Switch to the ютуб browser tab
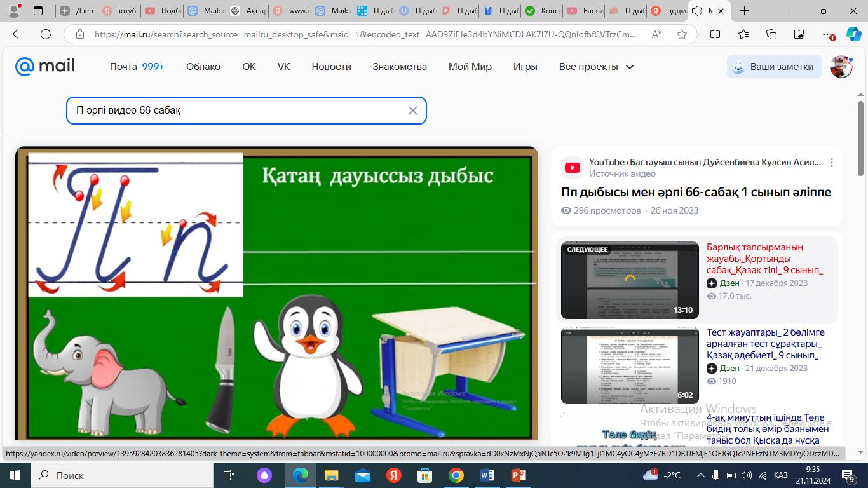The image size is (868, 488). pyautogui.click(x=119, y=11)
